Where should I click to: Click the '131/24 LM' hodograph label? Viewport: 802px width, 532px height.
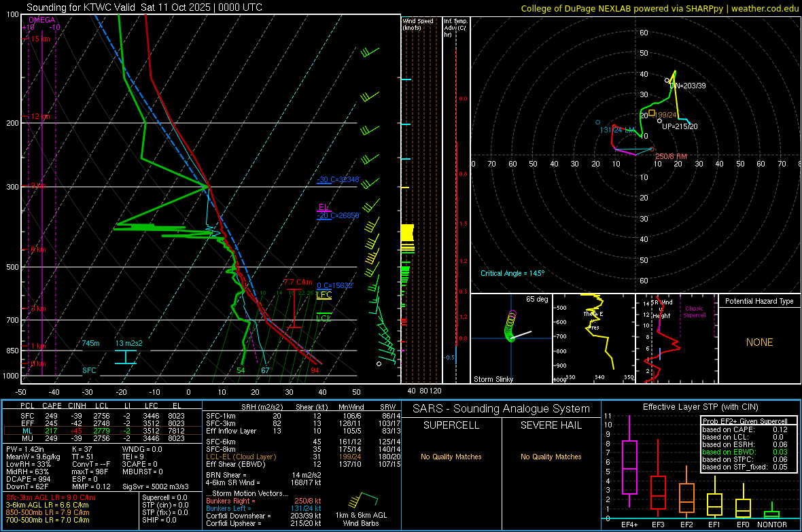pyautogui.click(x=617, y=130)
